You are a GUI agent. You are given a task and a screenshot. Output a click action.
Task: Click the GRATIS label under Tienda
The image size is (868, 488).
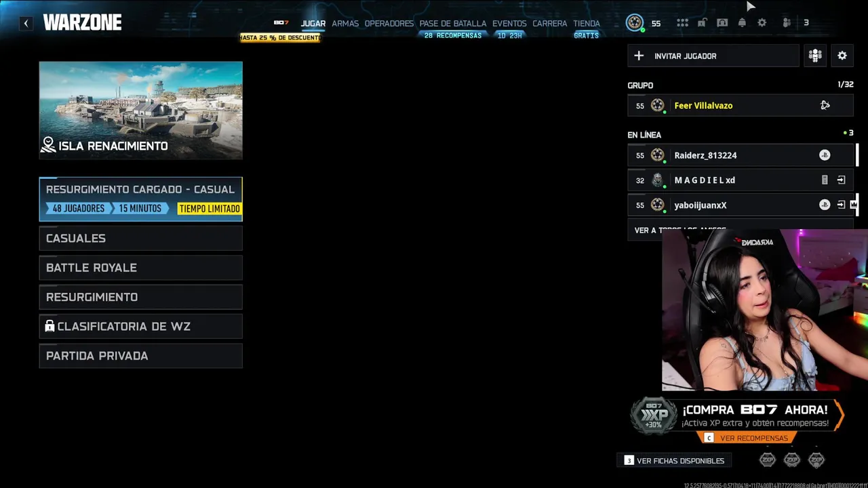coord(587,35)
